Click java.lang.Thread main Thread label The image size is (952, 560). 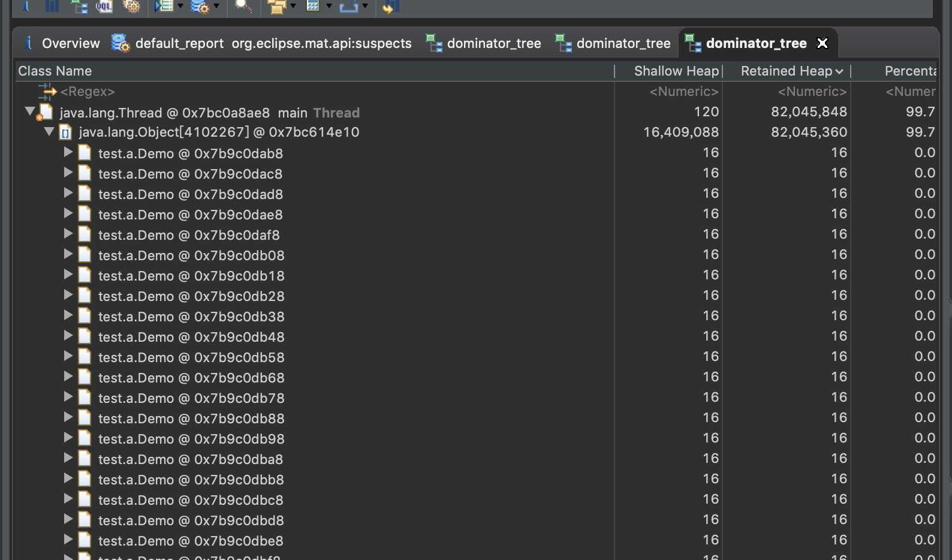point(210,113)
